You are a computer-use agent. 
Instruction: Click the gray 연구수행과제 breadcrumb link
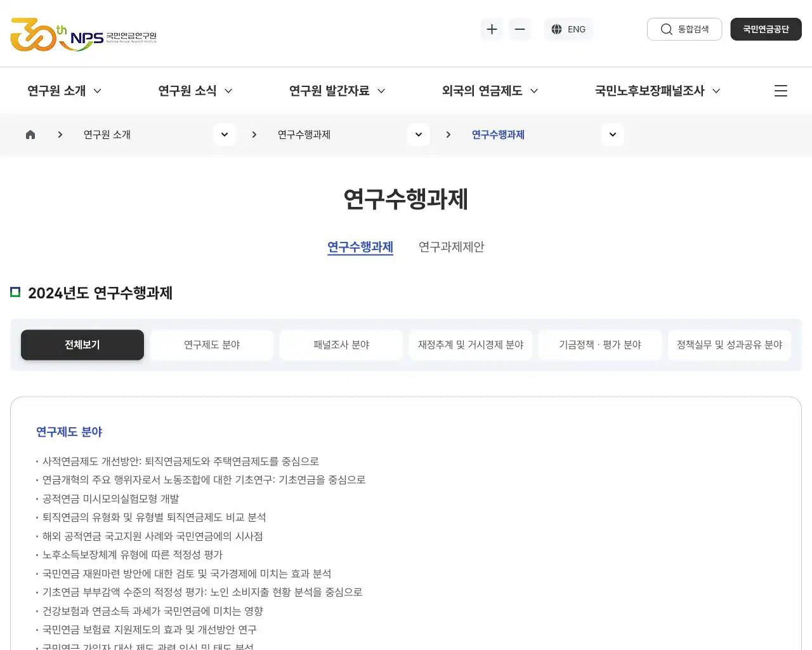click(304, 135)
